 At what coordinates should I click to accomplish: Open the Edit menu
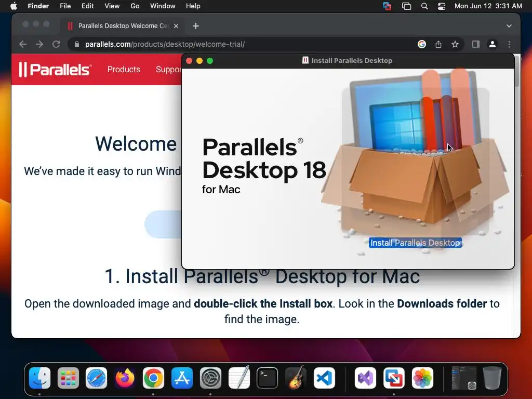pyautogui.click(x=87, y=6)
